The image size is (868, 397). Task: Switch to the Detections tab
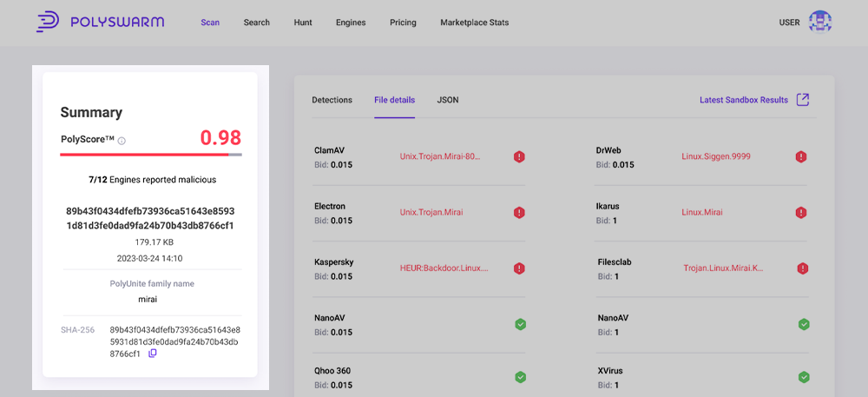point(332,100)
